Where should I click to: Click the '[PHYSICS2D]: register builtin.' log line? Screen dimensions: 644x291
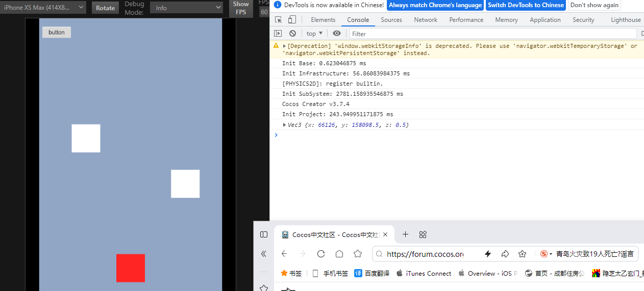(332, 84)
